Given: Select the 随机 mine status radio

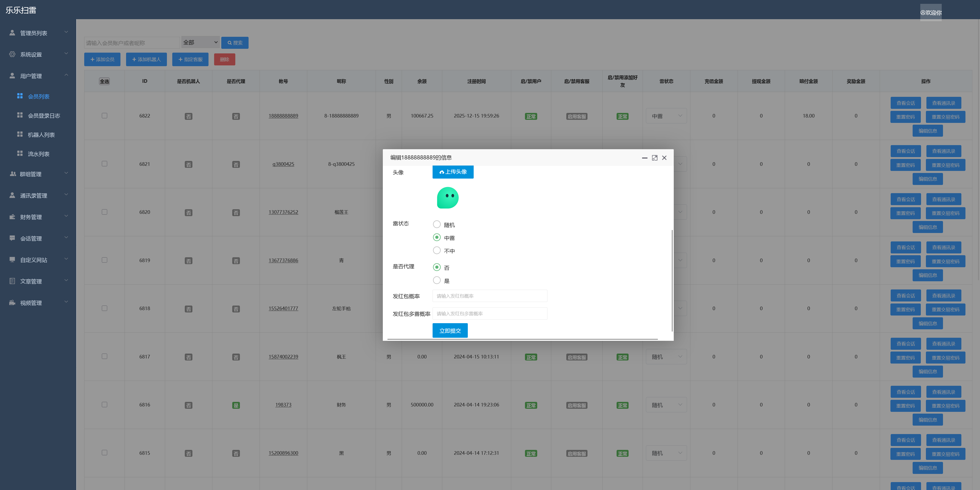Looking at the screenshot, I should pos(437,224).
